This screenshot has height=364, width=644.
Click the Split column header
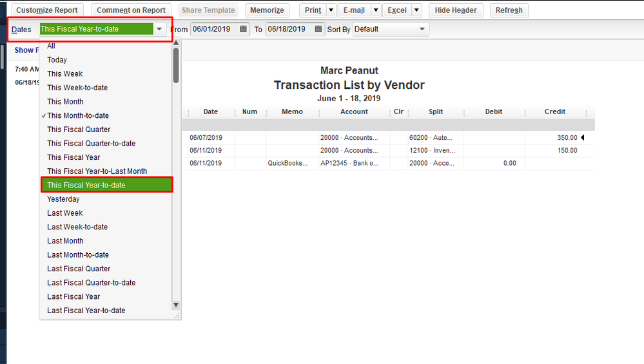coord(436,111)
